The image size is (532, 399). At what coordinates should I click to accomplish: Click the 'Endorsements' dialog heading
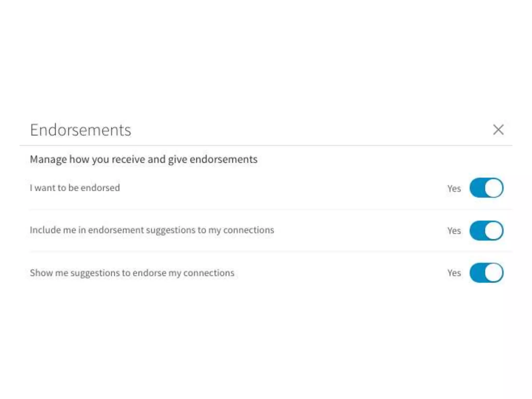coord(81,130)
